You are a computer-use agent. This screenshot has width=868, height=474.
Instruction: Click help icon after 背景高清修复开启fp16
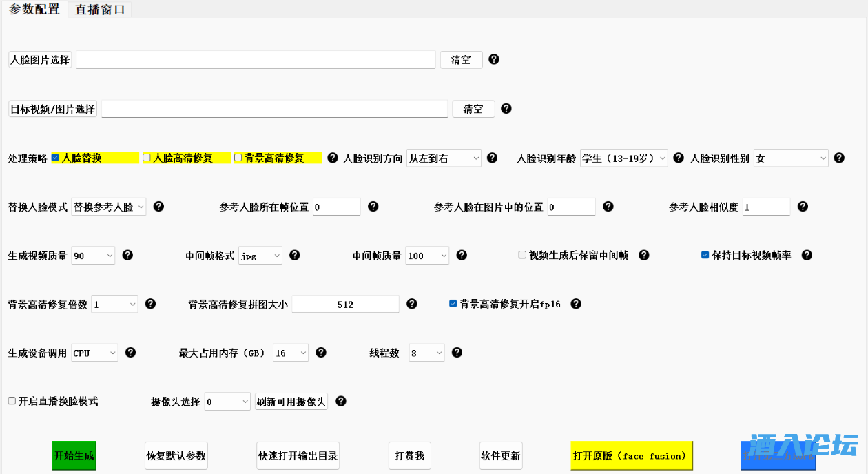coord(576,304)
